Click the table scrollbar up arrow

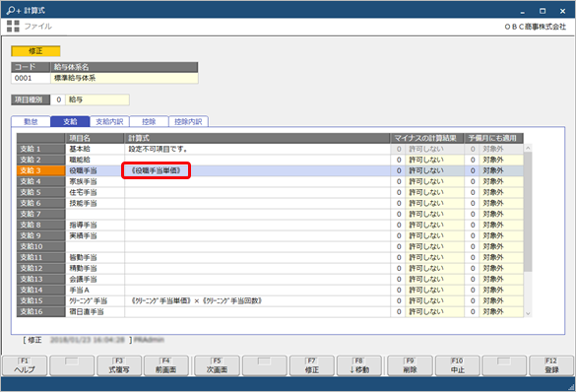click(528, 148)
